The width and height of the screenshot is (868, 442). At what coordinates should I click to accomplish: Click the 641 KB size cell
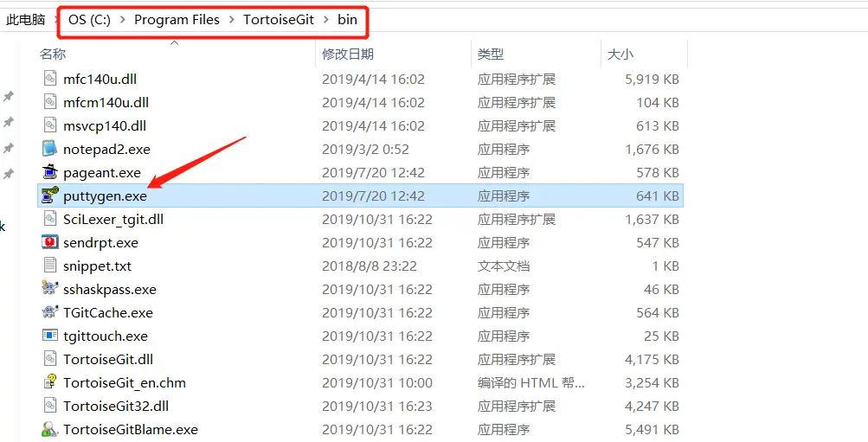[658, 195]
